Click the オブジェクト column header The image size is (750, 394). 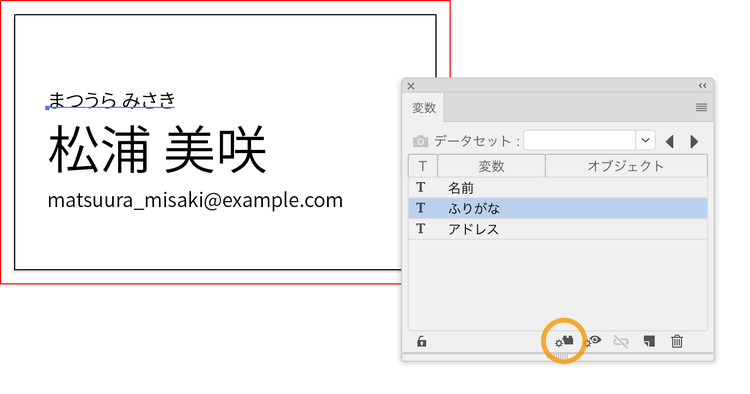pos(626,166)
